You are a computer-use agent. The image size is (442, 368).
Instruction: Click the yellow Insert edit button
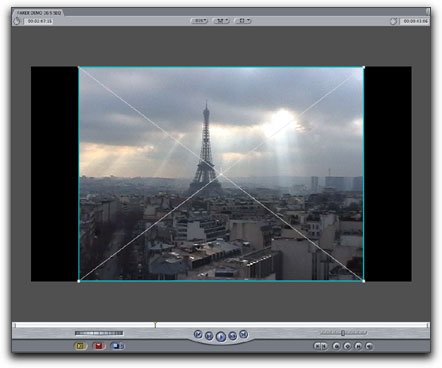click(80, 346)
